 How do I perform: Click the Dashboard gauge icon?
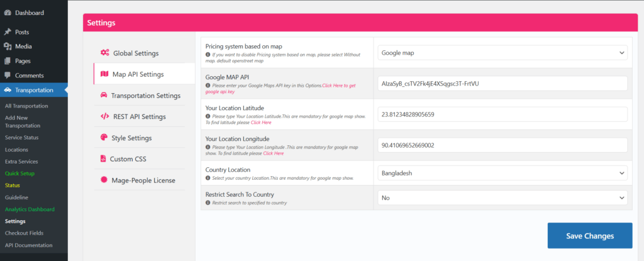[8, 13]
